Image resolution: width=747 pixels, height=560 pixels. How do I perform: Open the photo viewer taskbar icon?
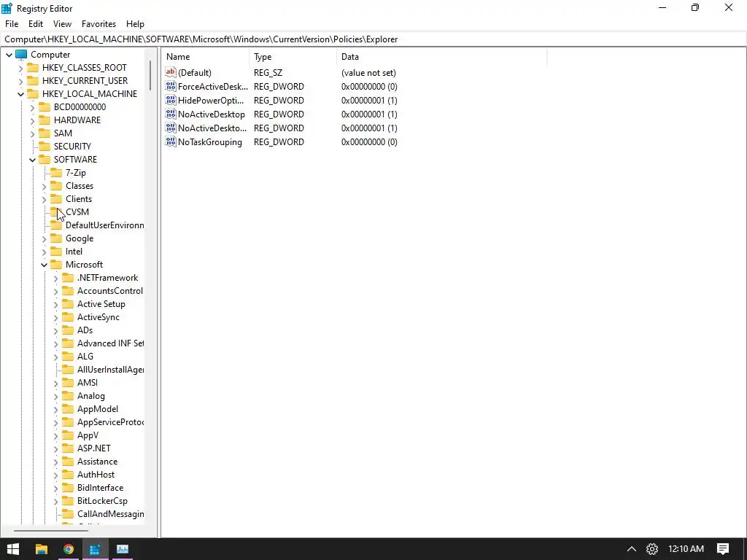point(123,549)
